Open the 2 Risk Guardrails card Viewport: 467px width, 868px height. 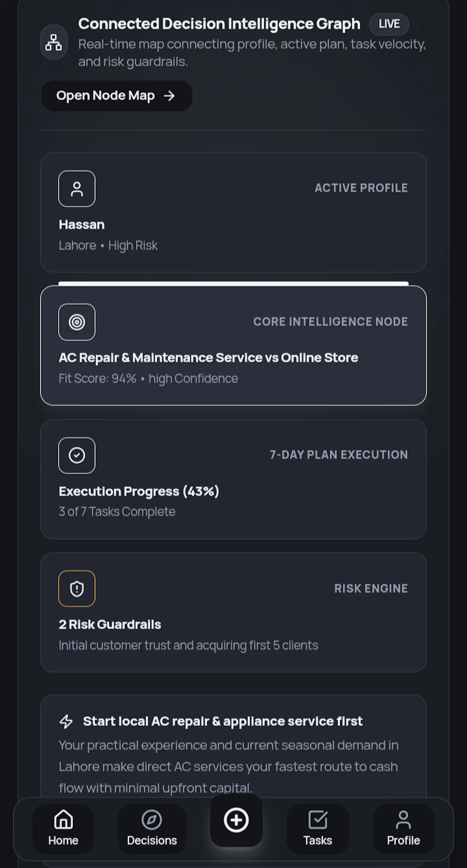click(x=233, y=612)
